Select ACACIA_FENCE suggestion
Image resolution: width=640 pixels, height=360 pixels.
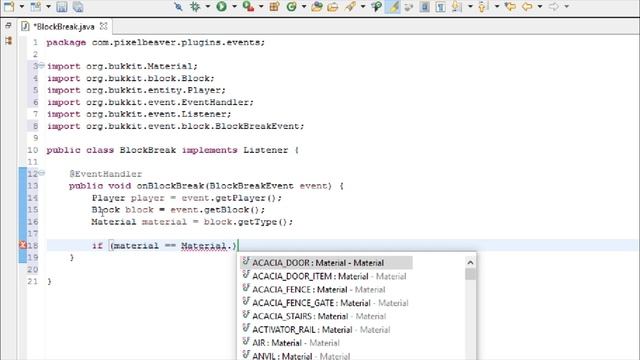[x=314, y=290]
